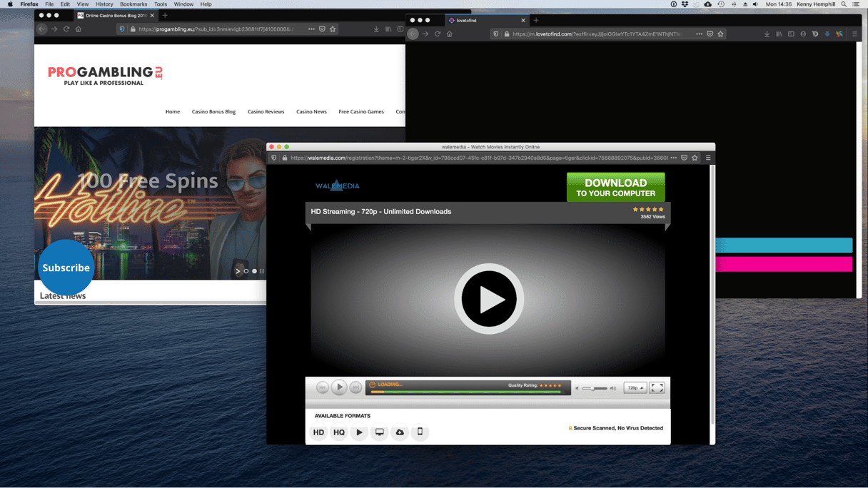Go home in the Progambling window
This screenshot has height=488, width=868.
click(79, 29)
